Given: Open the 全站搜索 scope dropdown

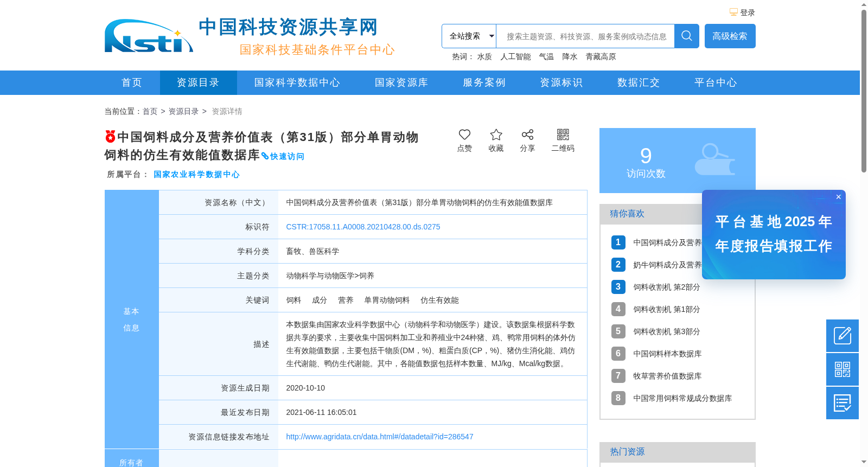Looking at the screenshot, I should coord(469,36).
